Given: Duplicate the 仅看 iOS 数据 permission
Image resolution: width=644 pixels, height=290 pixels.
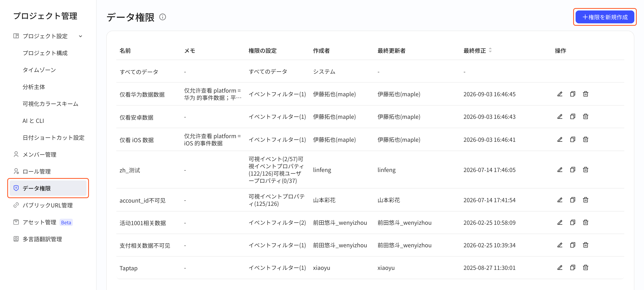Looking at the screenshot, I should click(x=573, y=140).
